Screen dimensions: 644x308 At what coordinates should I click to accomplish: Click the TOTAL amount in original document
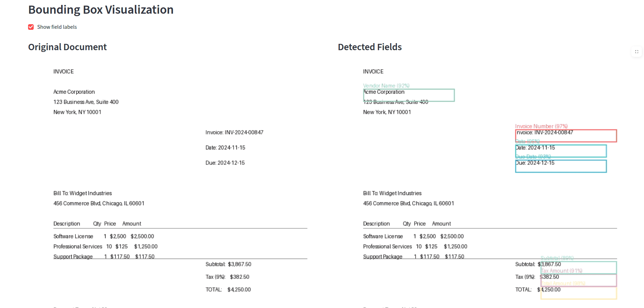(x=239, y=290)
